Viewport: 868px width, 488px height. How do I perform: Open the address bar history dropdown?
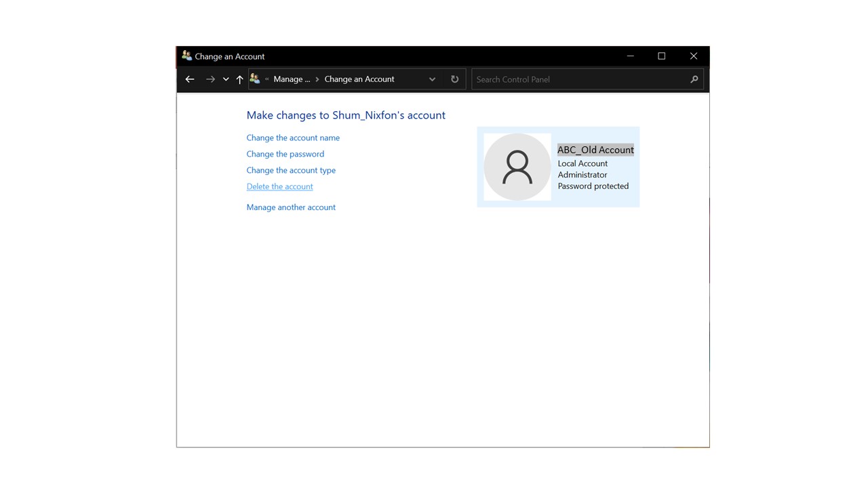(x=432, y=79)
